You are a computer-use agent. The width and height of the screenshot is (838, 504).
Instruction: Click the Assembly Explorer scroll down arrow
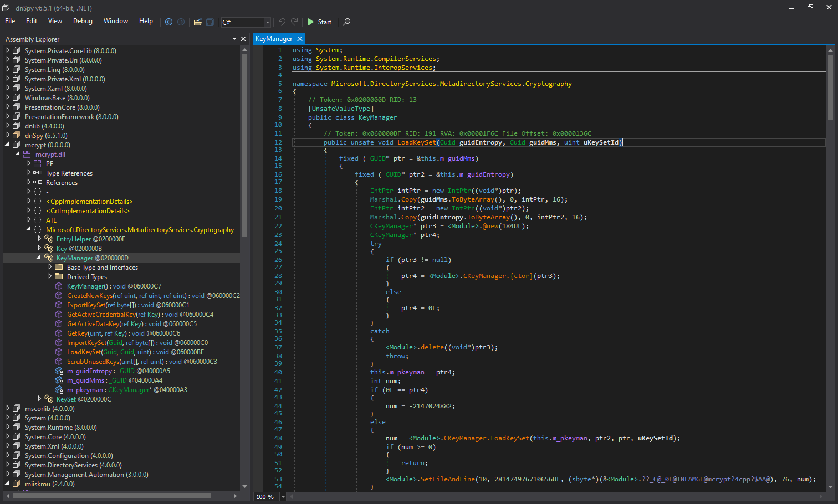click(244, 486)
